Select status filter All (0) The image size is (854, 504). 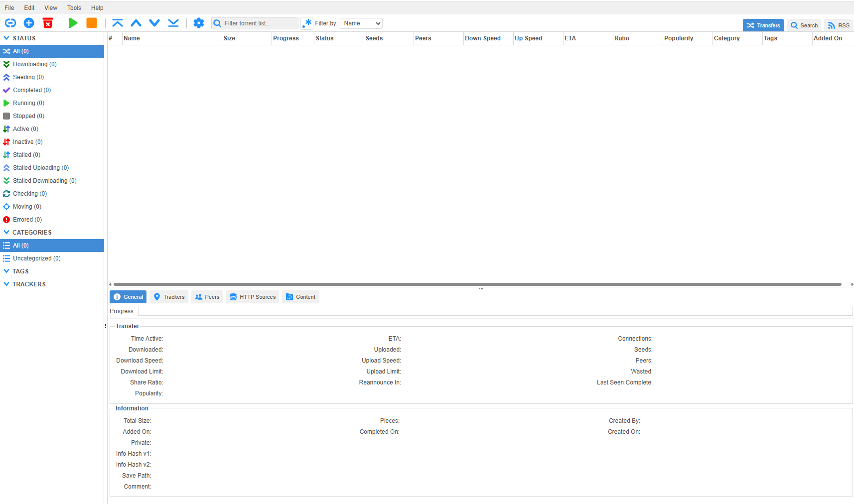point(52,51)
